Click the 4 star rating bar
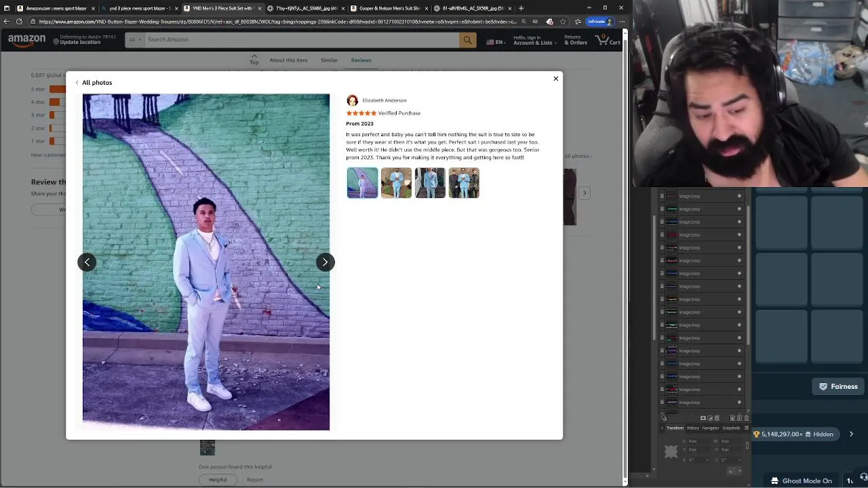 (x=57, y=102)
